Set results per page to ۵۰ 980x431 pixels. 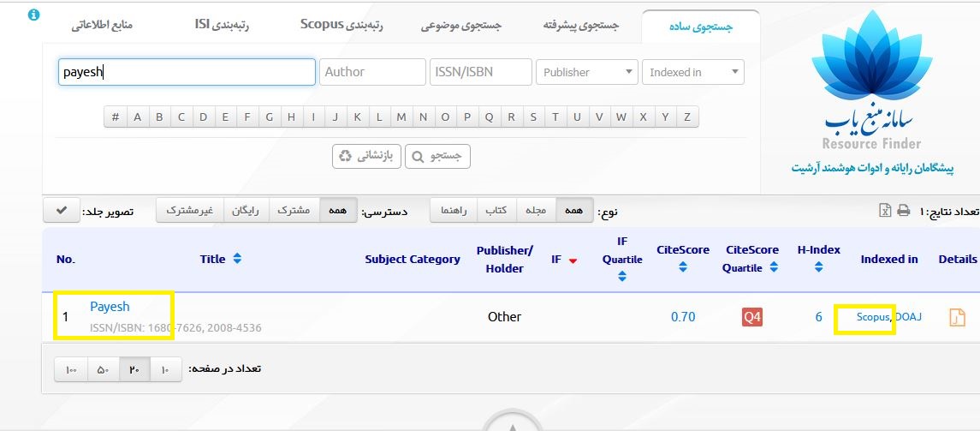click(103, 369)
